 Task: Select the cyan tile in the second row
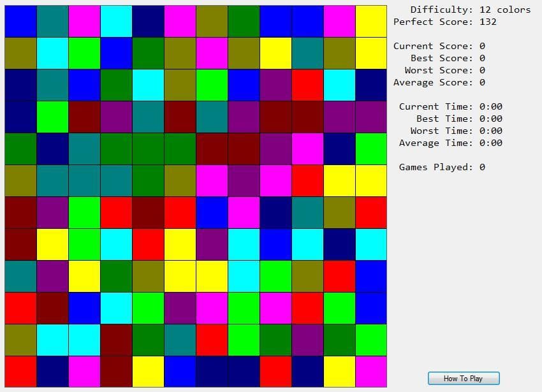click(x=52, y=54)
